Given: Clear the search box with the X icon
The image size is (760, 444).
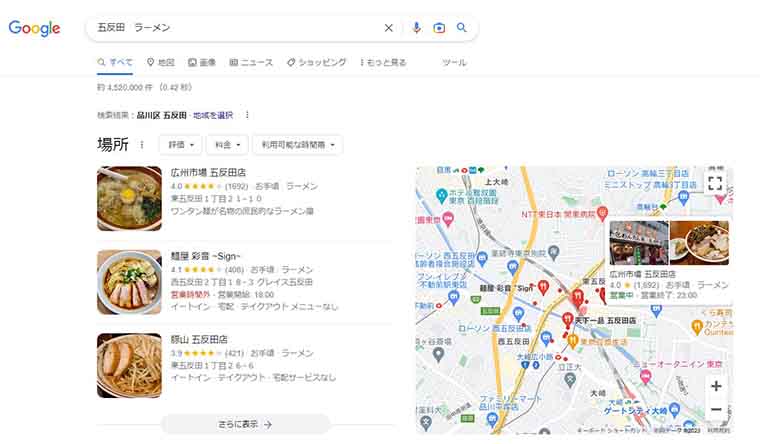Looking at the screenshot, I should coord(389,28).
